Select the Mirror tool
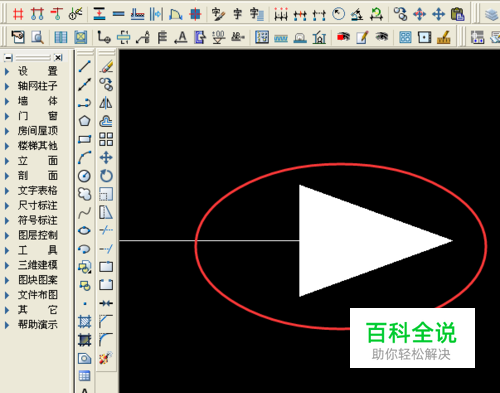 pyautogui.click(x=106, y=103)
